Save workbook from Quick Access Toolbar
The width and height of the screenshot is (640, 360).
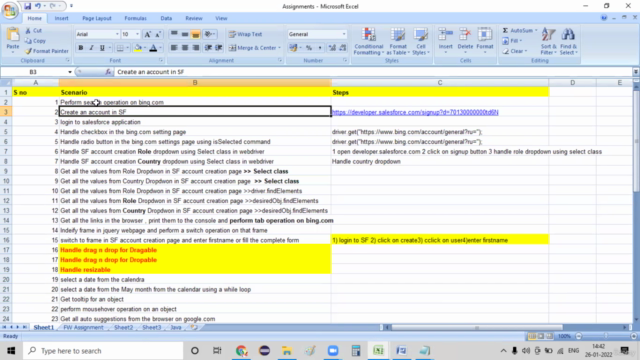(27, 6)
